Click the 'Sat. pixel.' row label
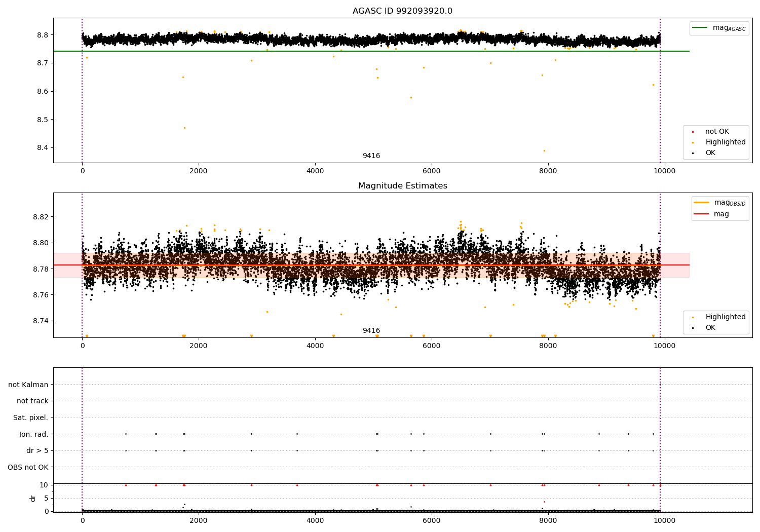760x532 pixels. 31,417
